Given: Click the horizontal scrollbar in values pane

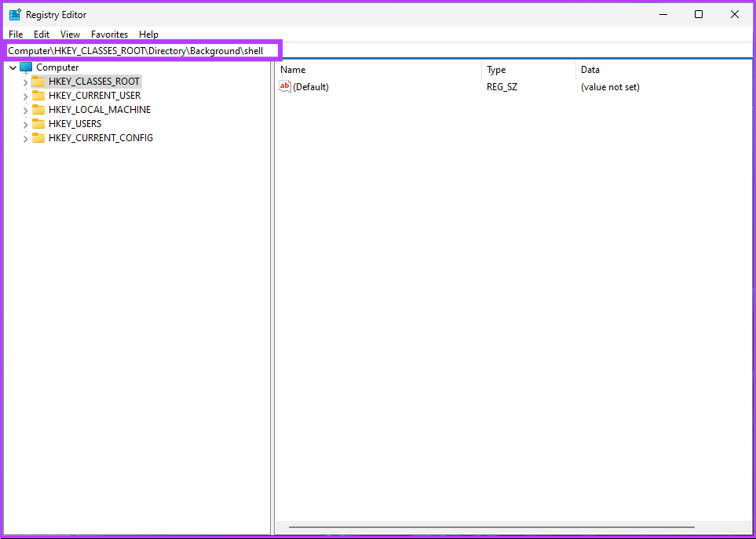Looking at the screenshot, I should pos(491,527).
